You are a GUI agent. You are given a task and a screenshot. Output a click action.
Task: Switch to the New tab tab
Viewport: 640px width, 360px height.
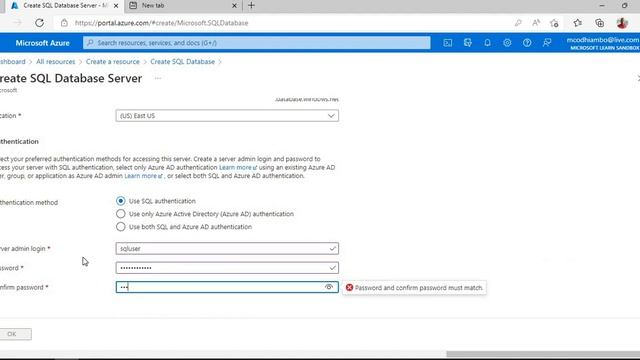point(183,6)
